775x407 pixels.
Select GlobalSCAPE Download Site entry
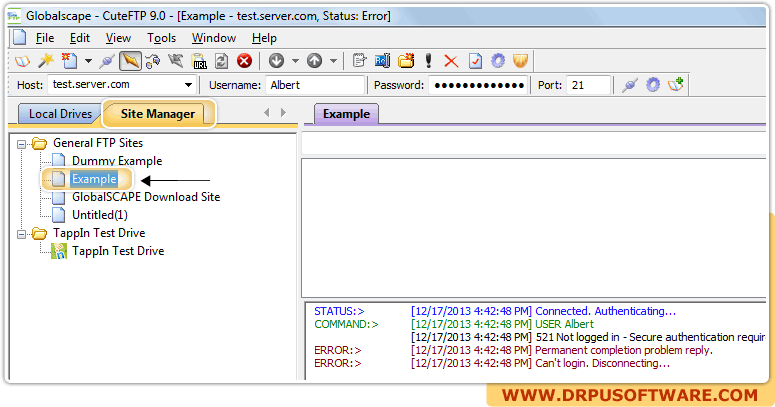click(x=146, y=197)
